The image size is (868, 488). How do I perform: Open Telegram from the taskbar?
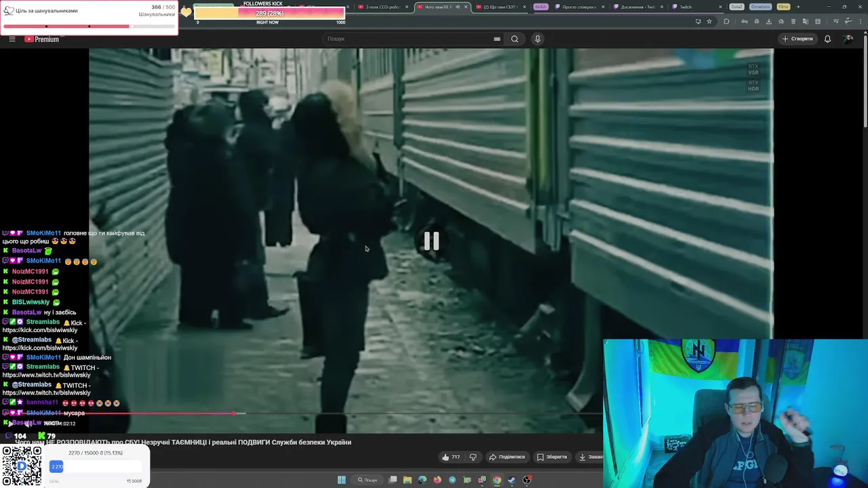[452, 480]
